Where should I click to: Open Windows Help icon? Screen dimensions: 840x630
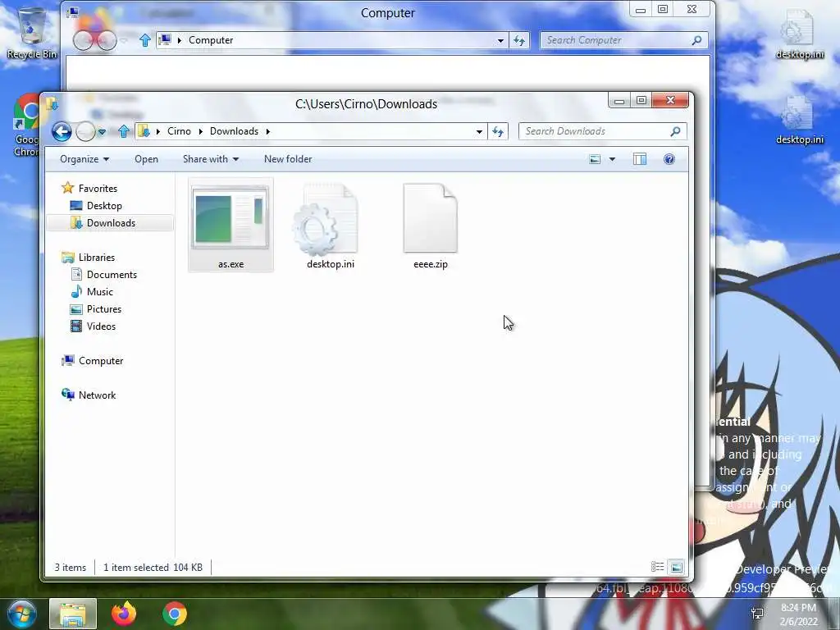pyautogui.click(x=669, y=159)
